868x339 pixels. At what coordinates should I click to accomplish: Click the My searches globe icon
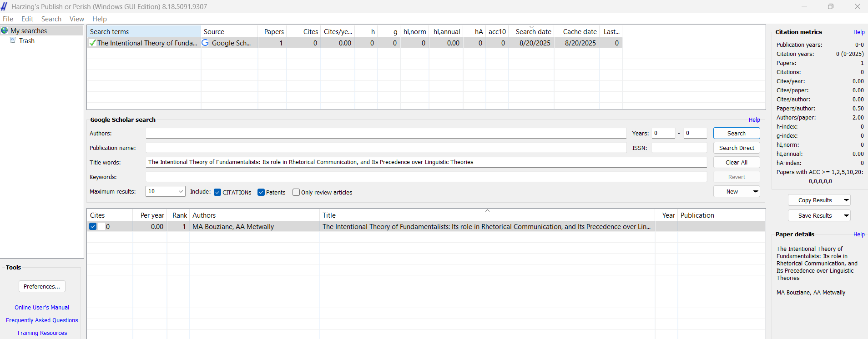(5, 30)
